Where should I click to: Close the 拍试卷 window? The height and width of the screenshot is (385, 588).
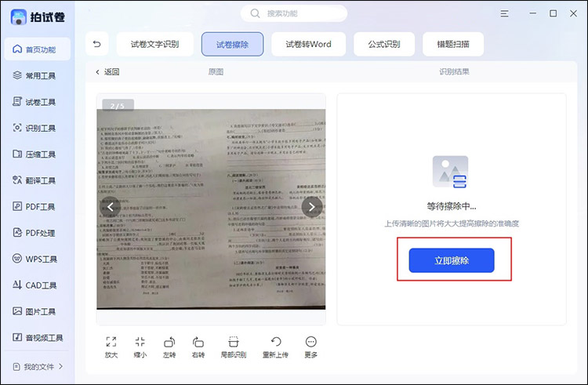(573, 13)
